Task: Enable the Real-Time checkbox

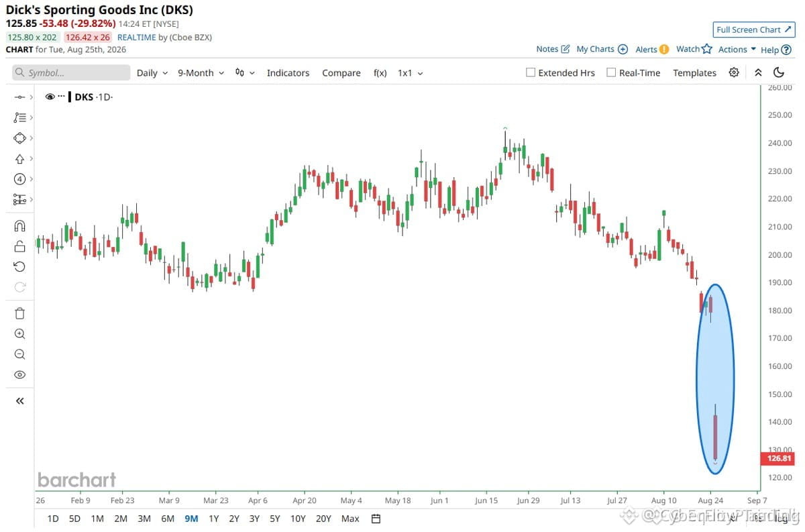Action: [x=611, y=72]
